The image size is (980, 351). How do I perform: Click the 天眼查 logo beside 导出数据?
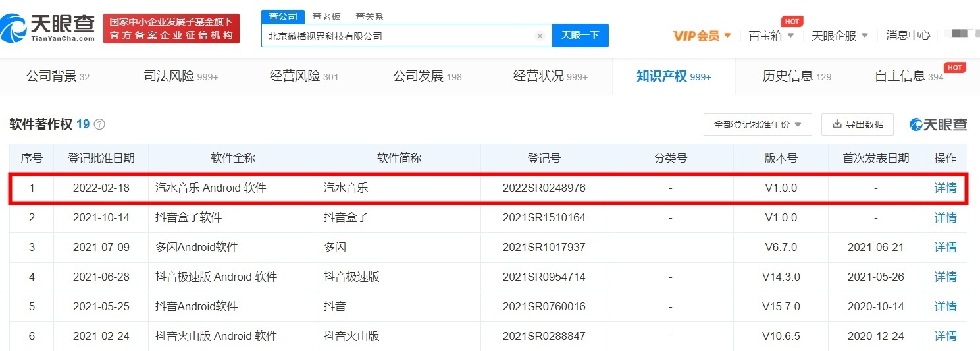tap(939, 124)
